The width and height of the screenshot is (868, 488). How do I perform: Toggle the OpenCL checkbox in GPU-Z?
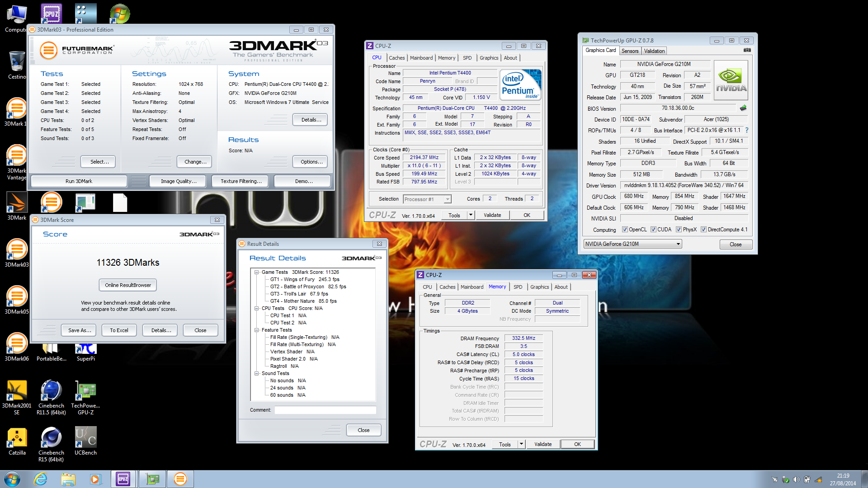[625, 230]
